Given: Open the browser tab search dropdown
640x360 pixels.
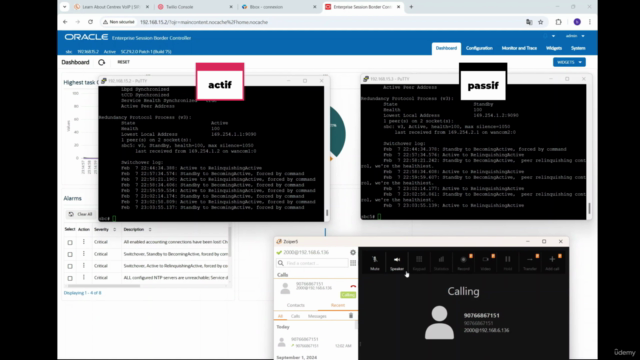Looking at the screenshot, I should click(x=64, y=7).
